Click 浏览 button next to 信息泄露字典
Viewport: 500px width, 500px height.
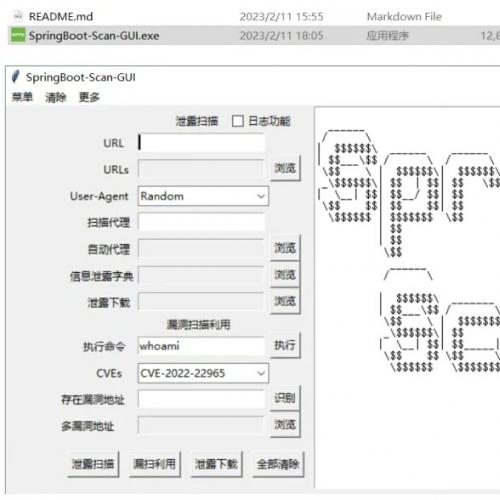pyautogui.click(x=285, y=274)
